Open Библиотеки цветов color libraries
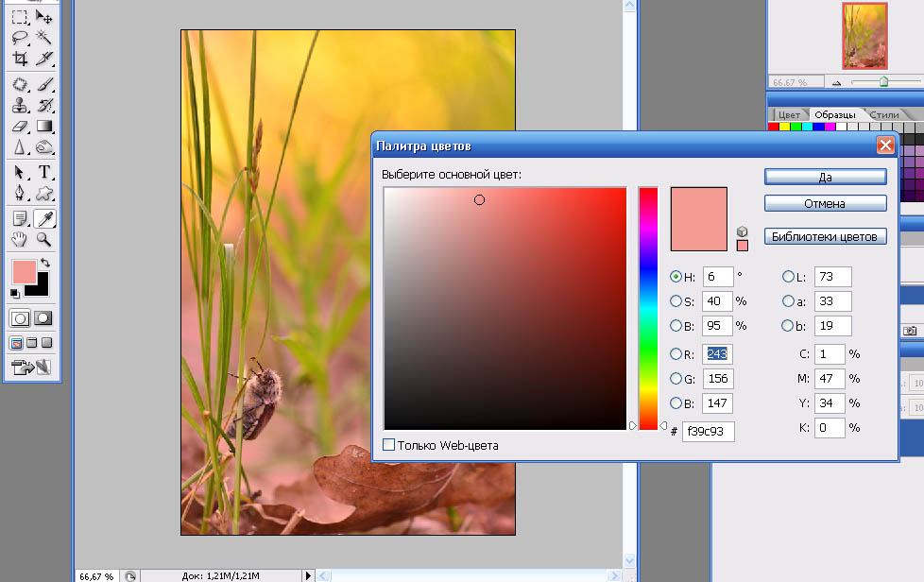Image resolution: width=924 pixels, height=582 pixels. [x=825, y=236]
